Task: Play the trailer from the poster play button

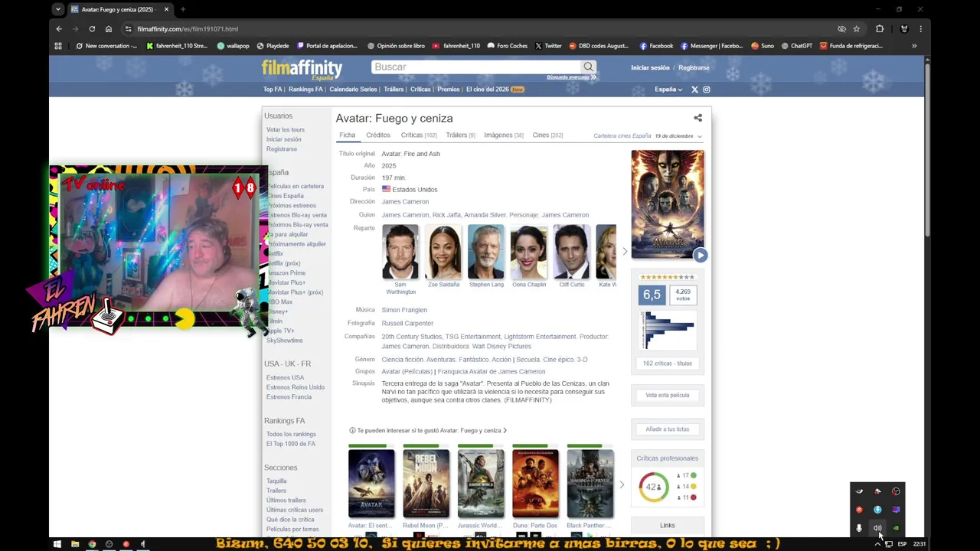Action: click(x=700, y=255)
